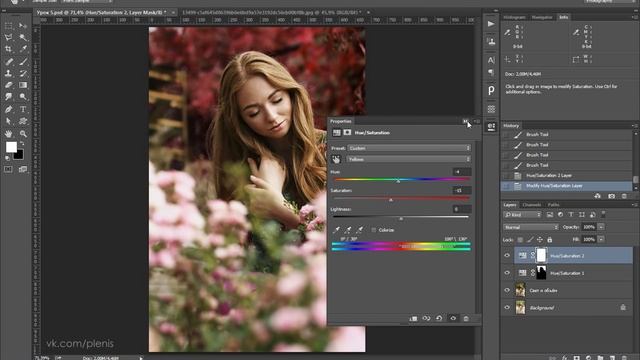Select the Horizontal Type tool
Image resolution: width=640 pixels, height=360 pixels.
(23, 109)
